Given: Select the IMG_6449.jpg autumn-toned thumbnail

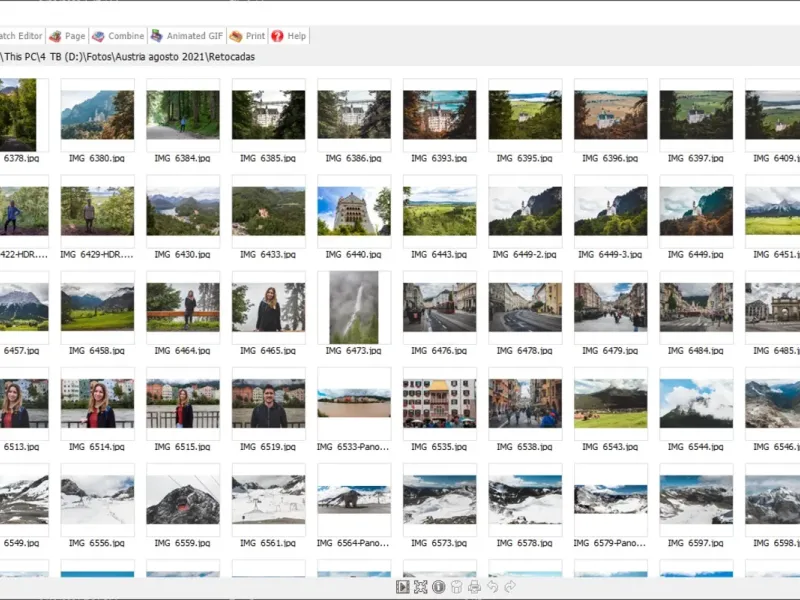Looking at the screenshot, I should pyautogui.click(x=696, y=211).
